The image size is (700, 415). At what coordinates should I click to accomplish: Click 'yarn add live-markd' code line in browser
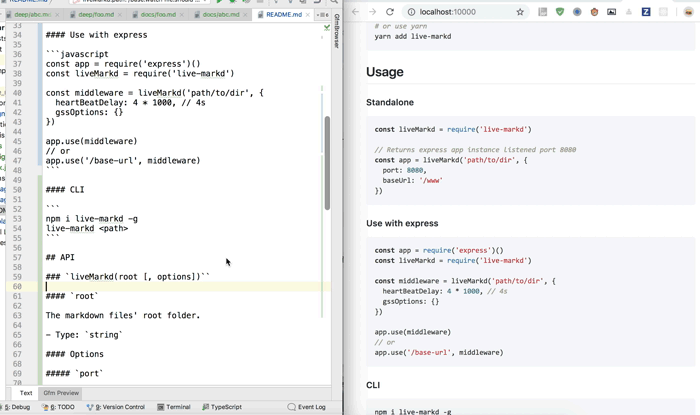coord(413,36)
